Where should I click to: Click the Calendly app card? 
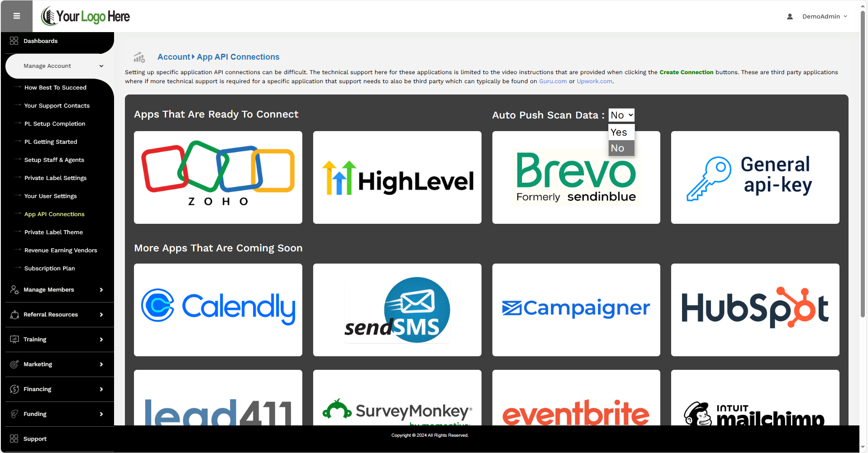point(218,310)
